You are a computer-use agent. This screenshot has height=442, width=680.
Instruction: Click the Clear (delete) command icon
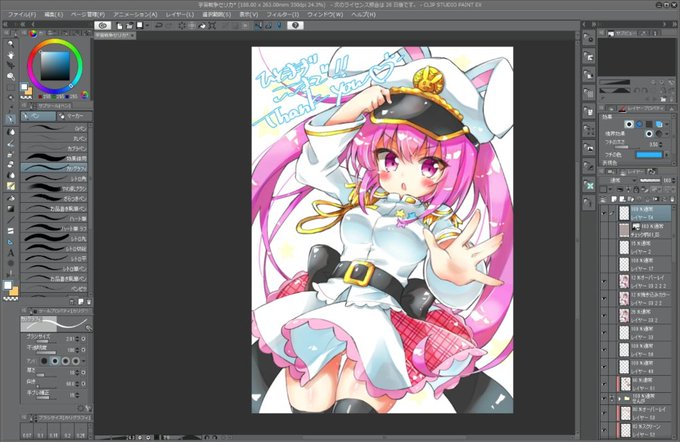point(182,26)
